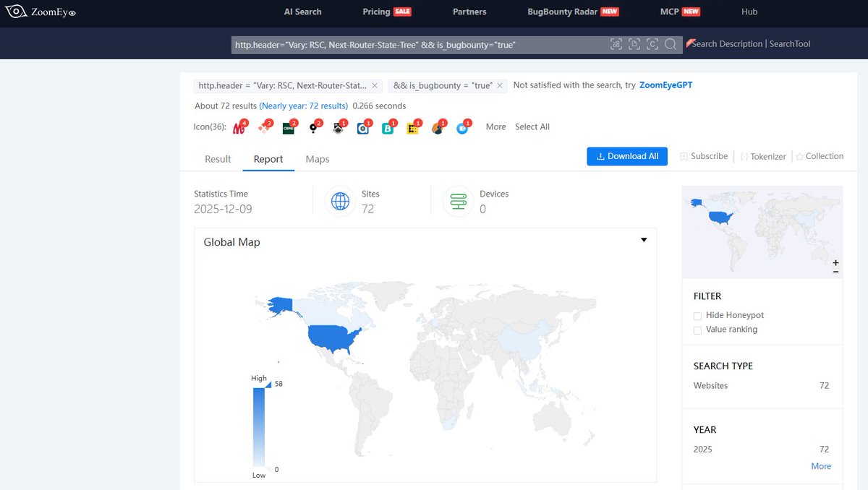Click the magnifier search icon in search bar

(671, 44)
